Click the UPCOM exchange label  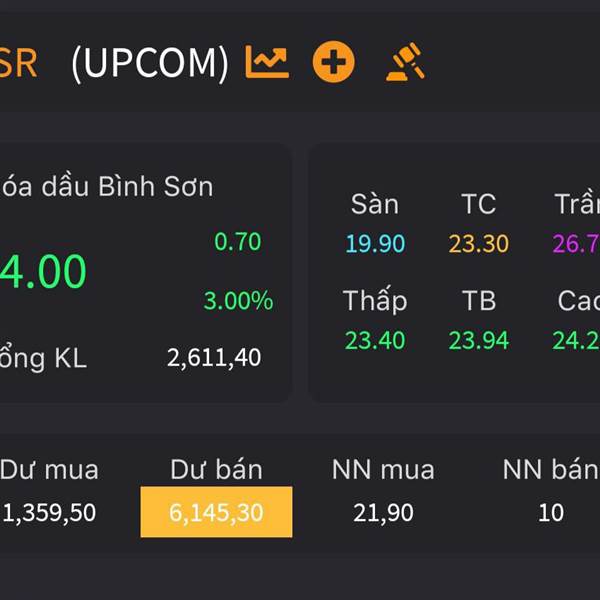click(150, 63)
